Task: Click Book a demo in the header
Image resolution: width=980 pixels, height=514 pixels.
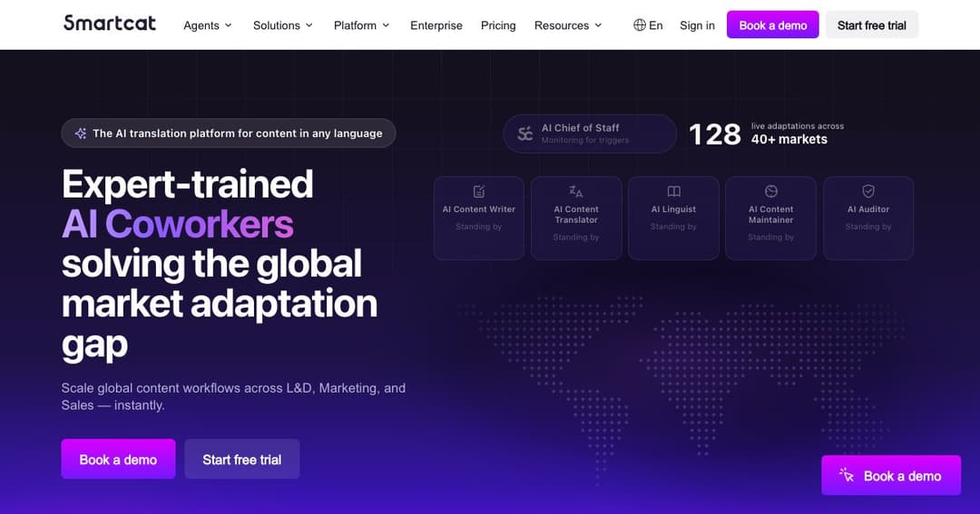Action: click(772, 25)
